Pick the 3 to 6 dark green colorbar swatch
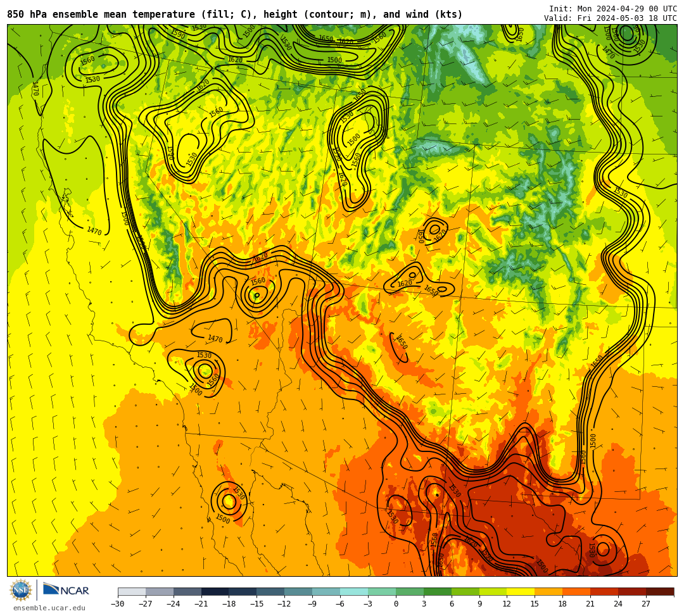Image resolution: width=684 pixels, height=616 pixels. click(438, 591)
